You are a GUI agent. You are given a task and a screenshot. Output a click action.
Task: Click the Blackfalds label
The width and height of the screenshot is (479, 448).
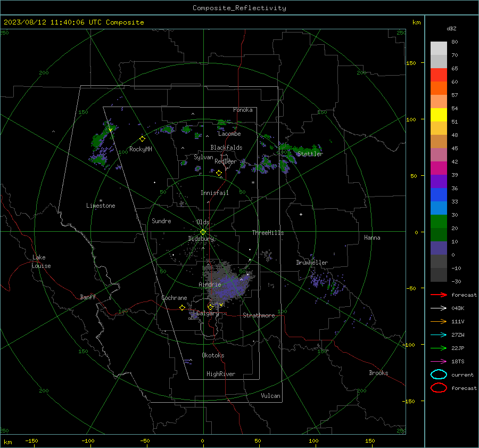tap(226, 148)
